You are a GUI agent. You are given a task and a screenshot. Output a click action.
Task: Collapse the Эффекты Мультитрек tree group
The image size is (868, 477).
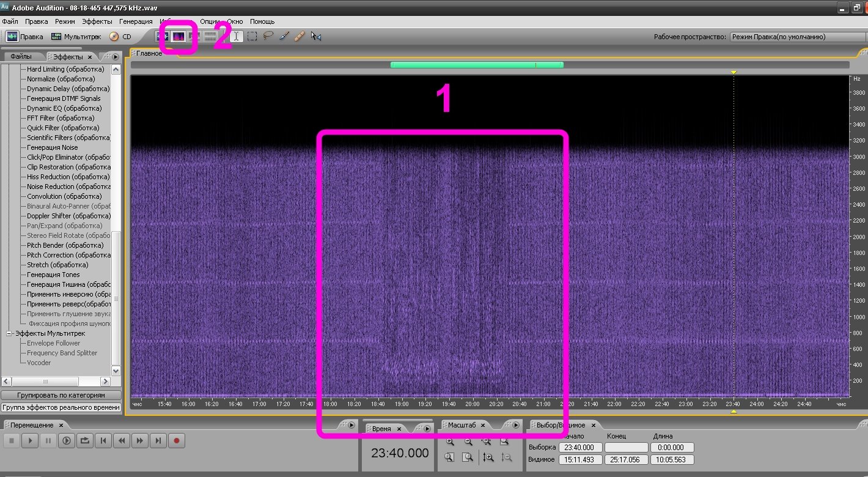9,333
